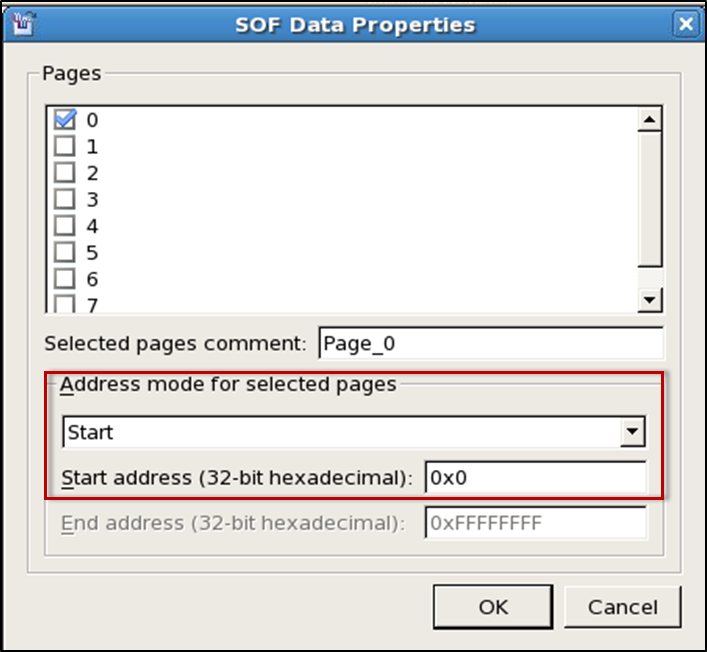The width and height of the screenshot is (707, 652).
Task: Focus the Start address hexadecimal field
Action: coord(535,478)
